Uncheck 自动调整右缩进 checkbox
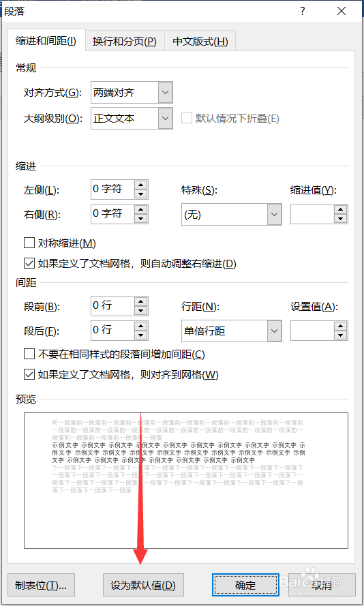This screenshot has width=364, height=606. pos(29,264)
